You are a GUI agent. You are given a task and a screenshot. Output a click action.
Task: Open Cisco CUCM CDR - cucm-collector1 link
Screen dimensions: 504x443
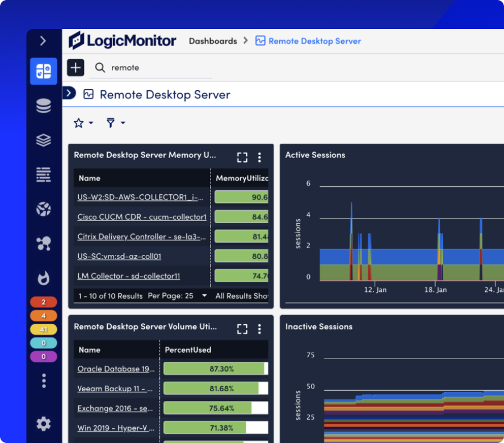pos(142,217)
